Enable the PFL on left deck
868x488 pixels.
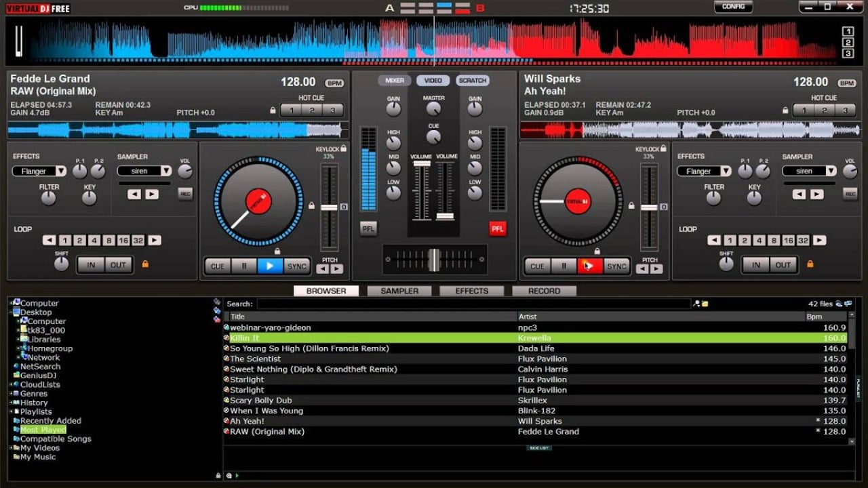click(x=367, y=229)
